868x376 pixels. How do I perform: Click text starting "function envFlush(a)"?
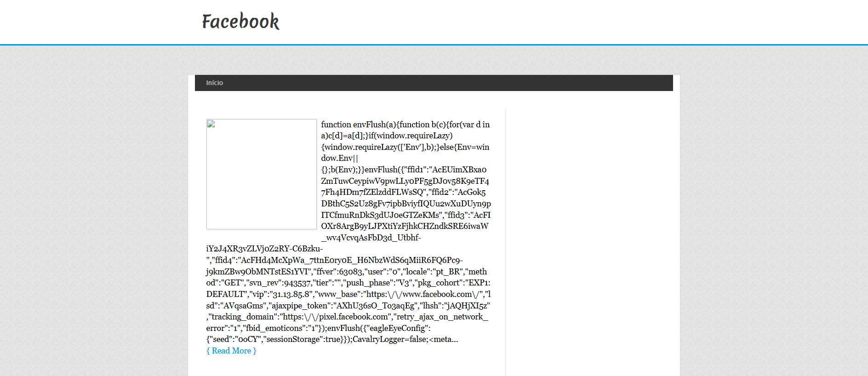[x=348, y=232]
